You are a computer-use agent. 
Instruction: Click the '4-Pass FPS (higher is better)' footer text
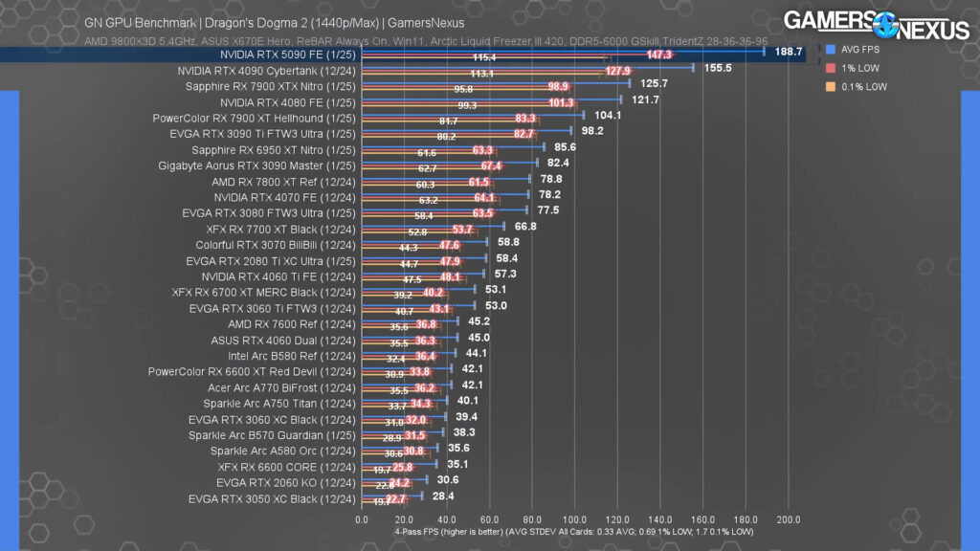(x=574, y=532)
